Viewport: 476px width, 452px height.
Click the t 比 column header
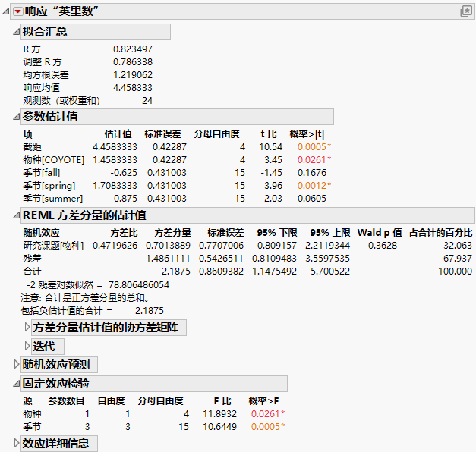(x=269, y=134)
